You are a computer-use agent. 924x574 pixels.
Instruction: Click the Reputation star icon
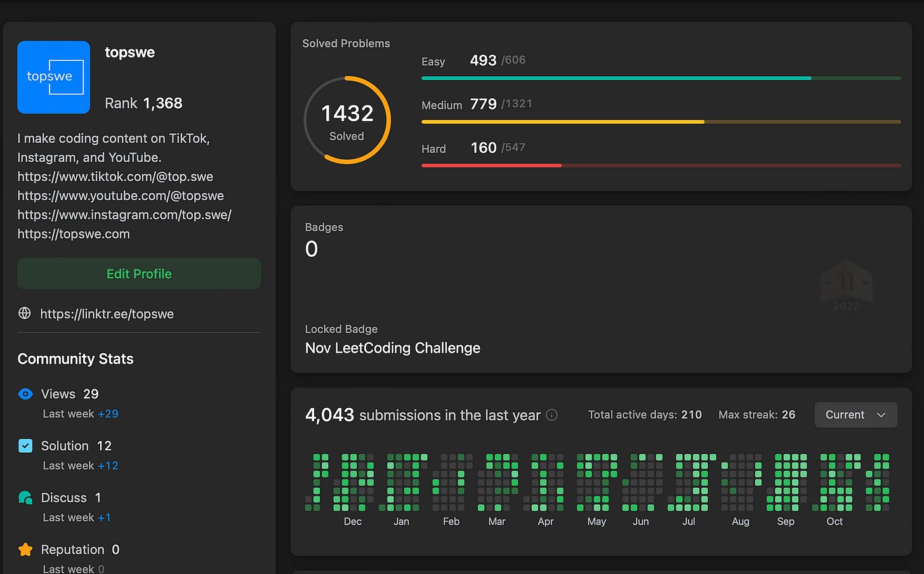(x=25, y=550)
